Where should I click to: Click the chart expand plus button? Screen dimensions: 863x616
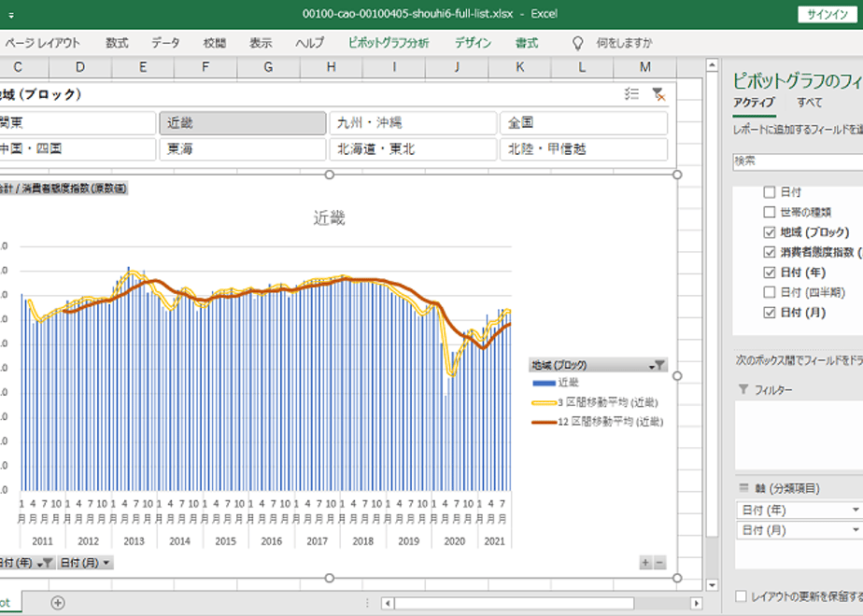(x=645, y=563)
